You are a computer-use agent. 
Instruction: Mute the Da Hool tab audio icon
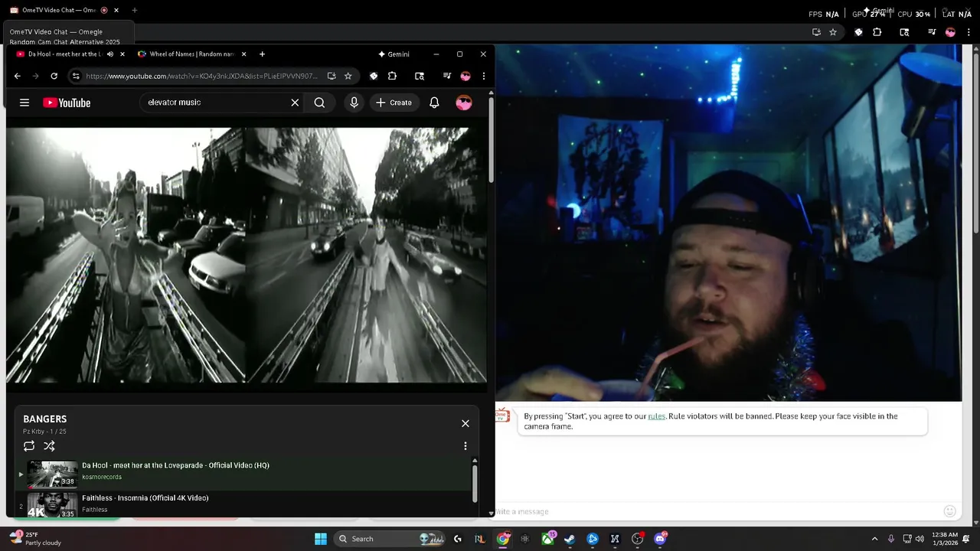coord(110,54)
